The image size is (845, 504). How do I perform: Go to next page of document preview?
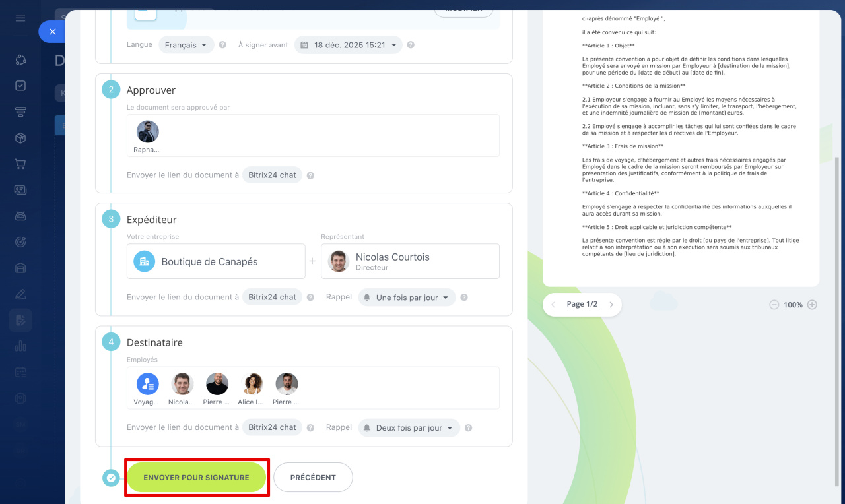[611, 305]
